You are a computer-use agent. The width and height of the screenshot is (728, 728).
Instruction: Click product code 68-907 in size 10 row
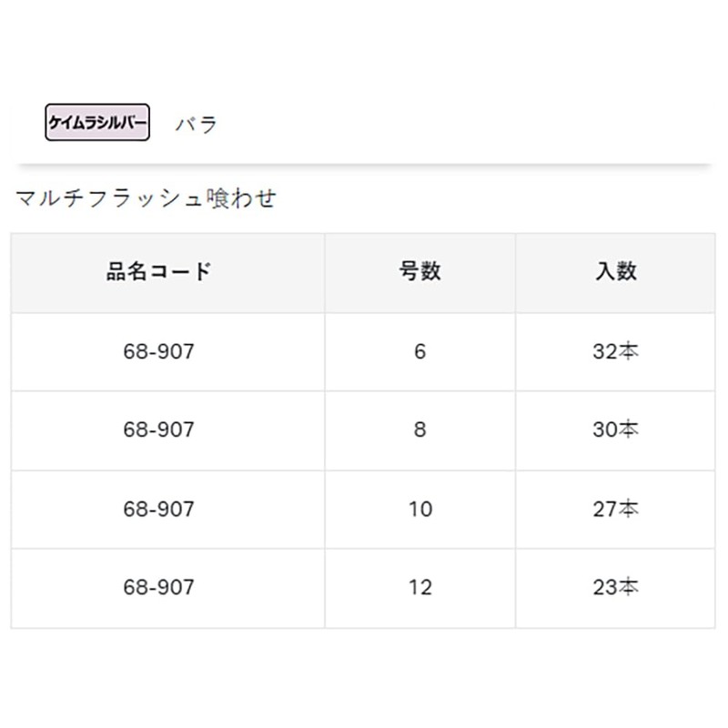coord(159,509)
